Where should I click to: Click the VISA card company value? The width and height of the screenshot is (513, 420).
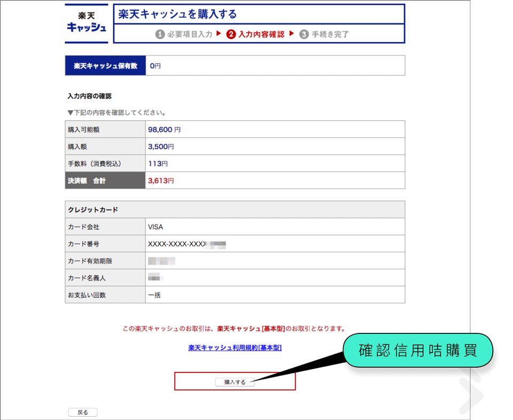click(x=156, y=227)
